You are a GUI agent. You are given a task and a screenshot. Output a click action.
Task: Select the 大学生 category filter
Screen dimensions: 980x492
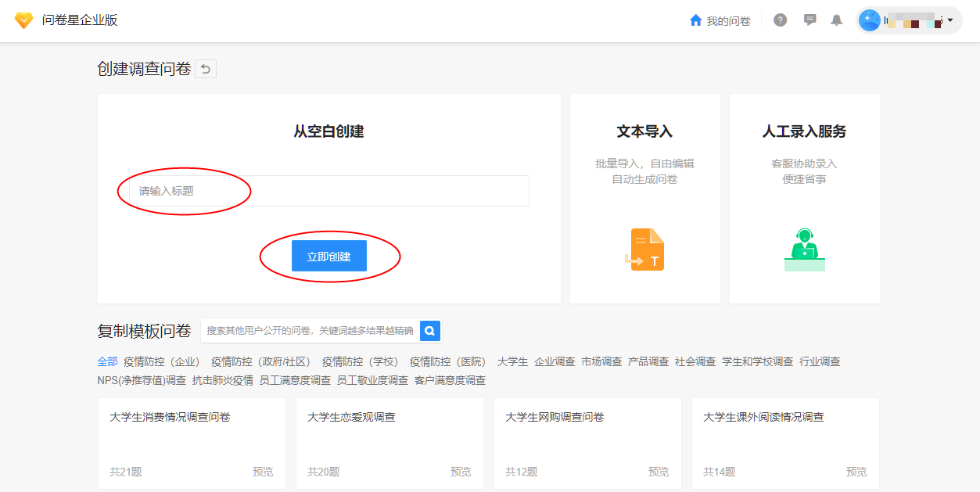point(512,361)
